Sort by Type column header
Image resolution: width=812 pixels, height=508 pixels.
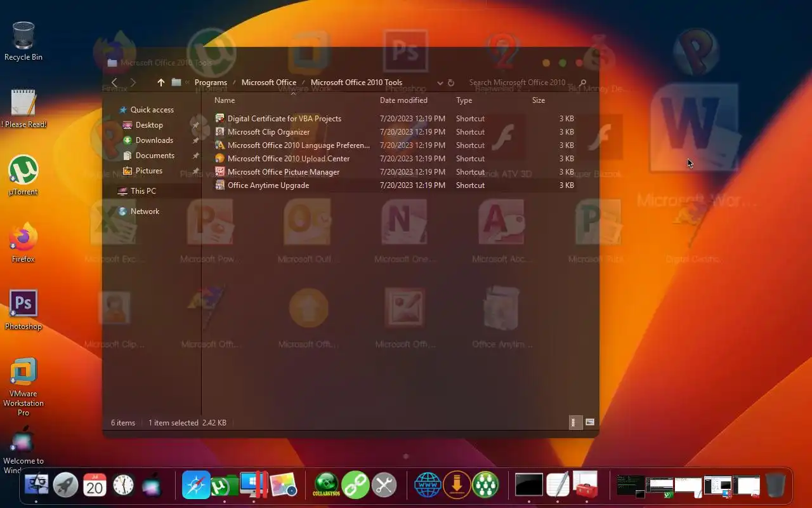tap(464, 100)
